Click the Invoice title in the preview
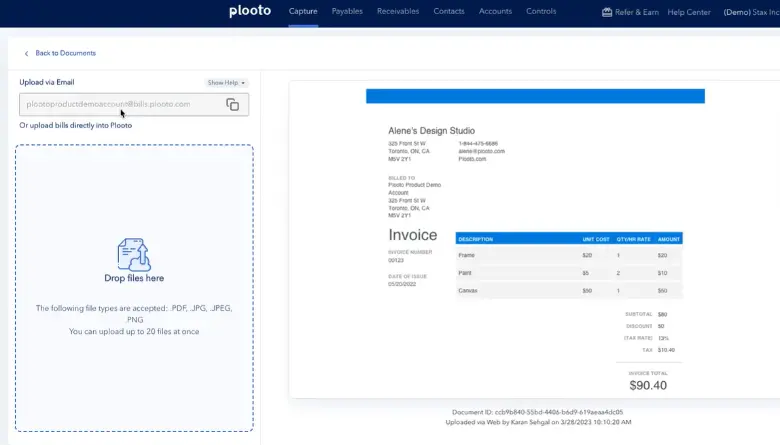 click(x=412, y=235)
